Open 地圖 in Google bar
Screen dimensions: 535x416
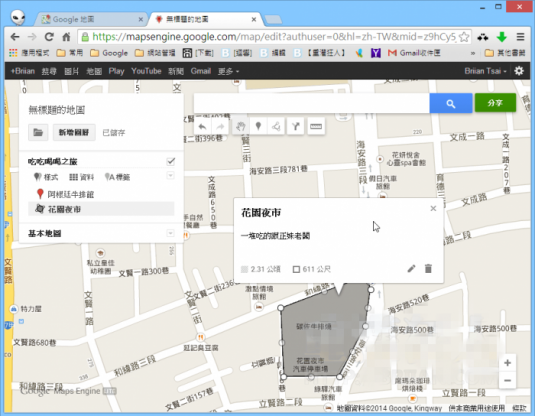click(x=94, y=71)
